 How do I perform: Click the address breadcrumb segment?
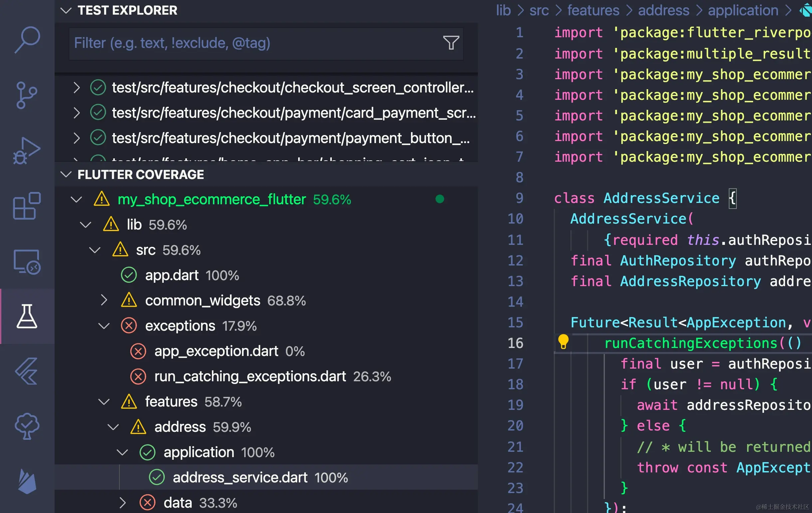663,10
